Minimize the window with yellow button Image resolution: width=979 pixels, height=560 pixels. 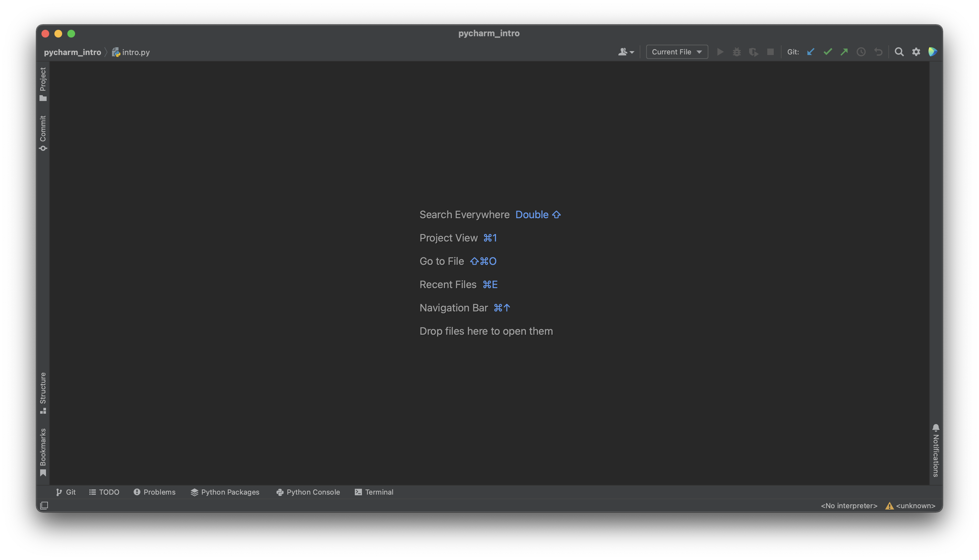[58, 33]
